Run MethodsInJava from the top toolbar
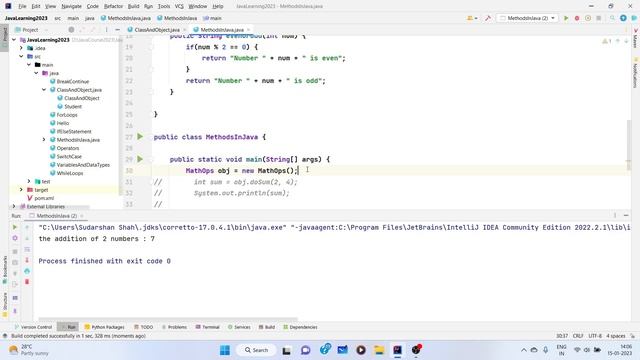 click(566, 18)
